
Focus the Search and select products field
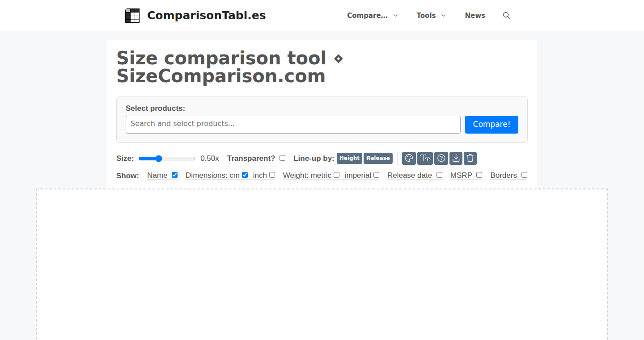coord(293,125)
